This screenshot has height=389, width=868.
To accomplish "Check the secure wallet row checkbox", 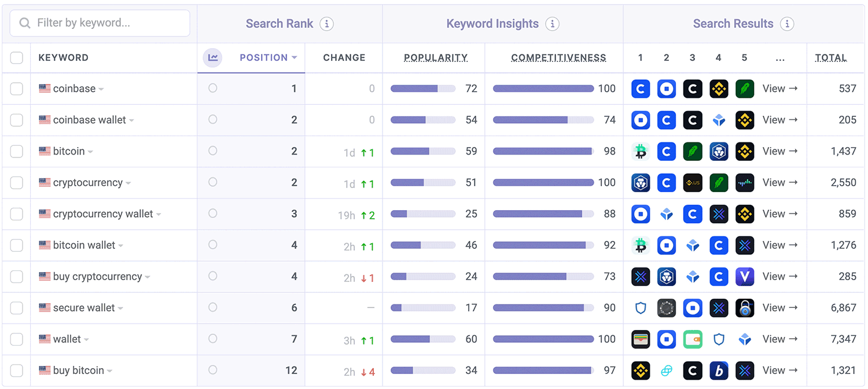I will [x=17, y=307].
